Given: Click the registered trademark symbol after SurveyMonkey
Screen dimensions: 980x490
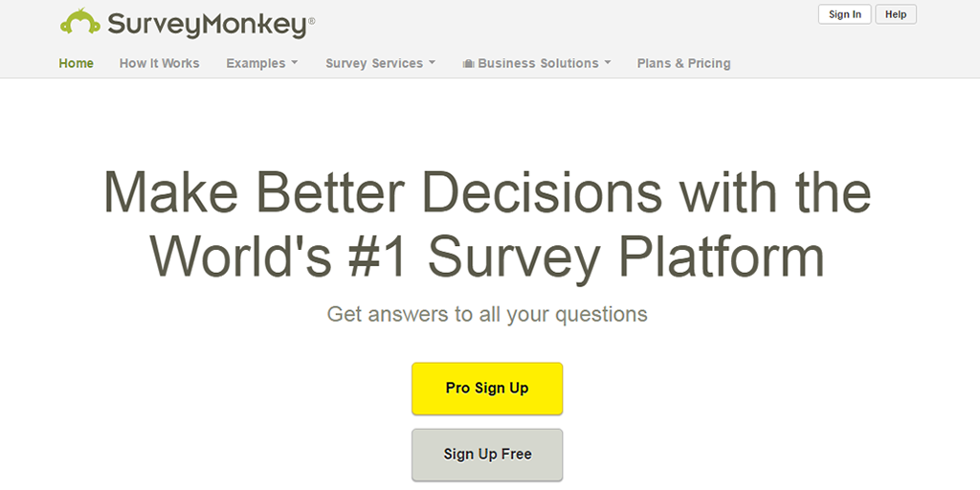Looking at the screenshot, I should click(311, 19).
